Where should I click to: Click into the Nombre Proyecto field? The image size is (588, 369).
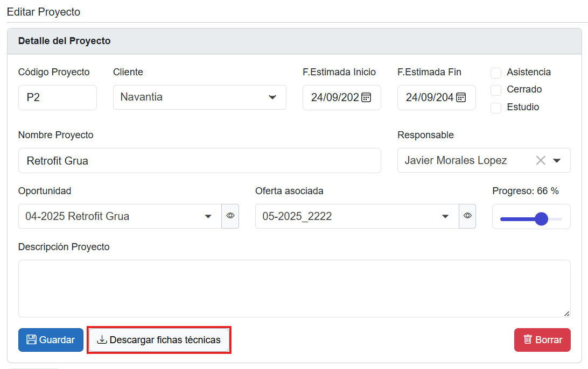pos(199,160)
